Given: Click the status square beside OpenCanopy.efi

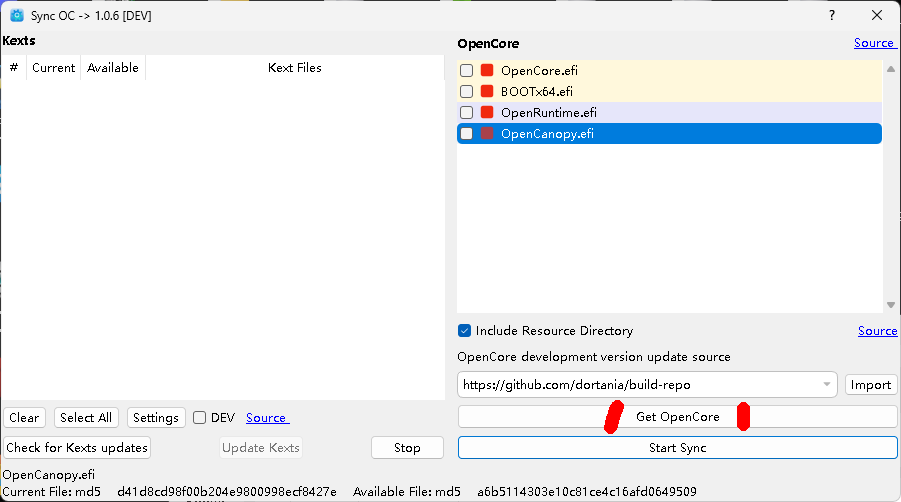Looking at the screenshot, I should [x=487, y=133].
